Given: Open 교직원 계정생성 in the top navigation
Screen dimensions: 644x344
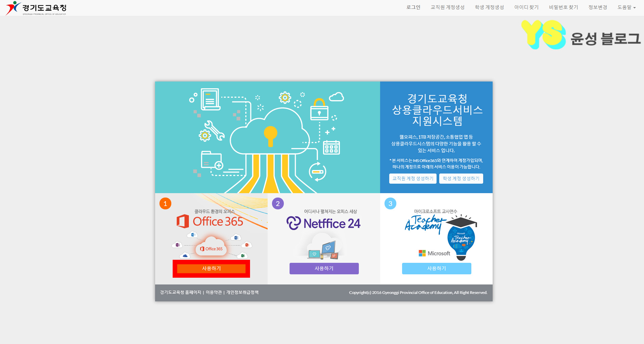Looking at the screenshot, I should (x=447, y=7).
